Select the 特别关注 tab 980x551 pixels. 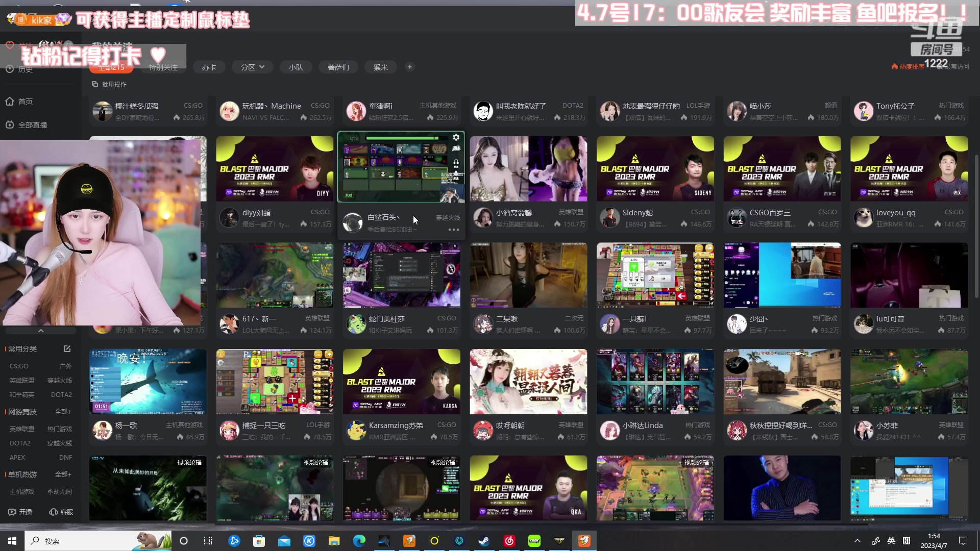click(x=163, y=67)
